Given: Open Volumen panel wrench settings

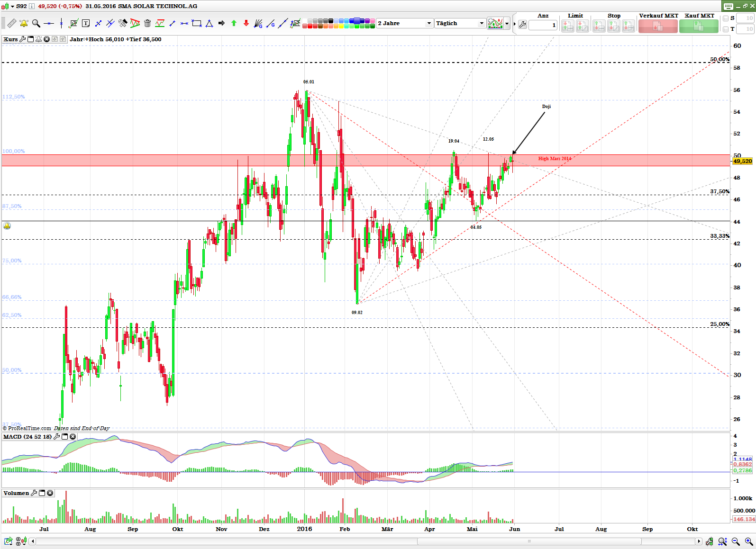Looking at the screenshot, I should [34, 493].
